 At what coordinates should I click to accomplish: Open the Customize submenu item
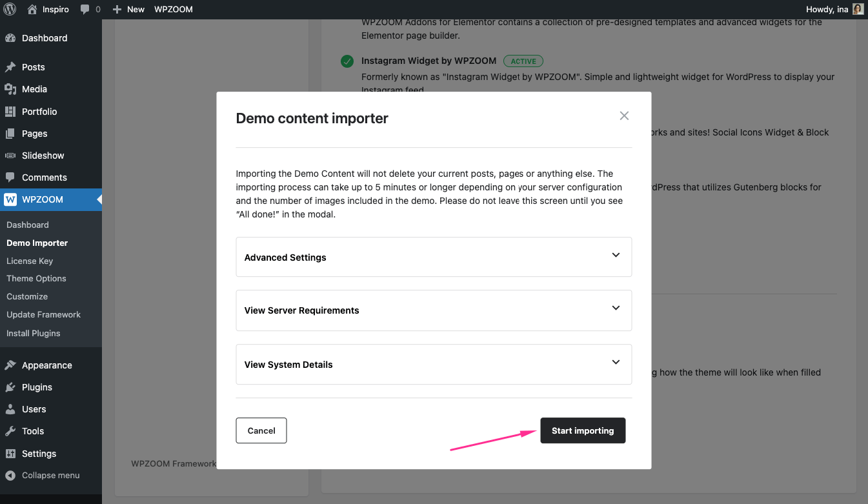coord(27,296)
